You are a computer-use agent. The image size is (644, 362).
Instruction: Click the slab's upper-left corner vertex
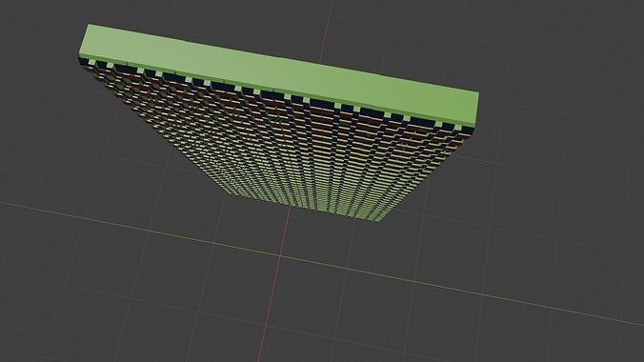click(88, 25)
